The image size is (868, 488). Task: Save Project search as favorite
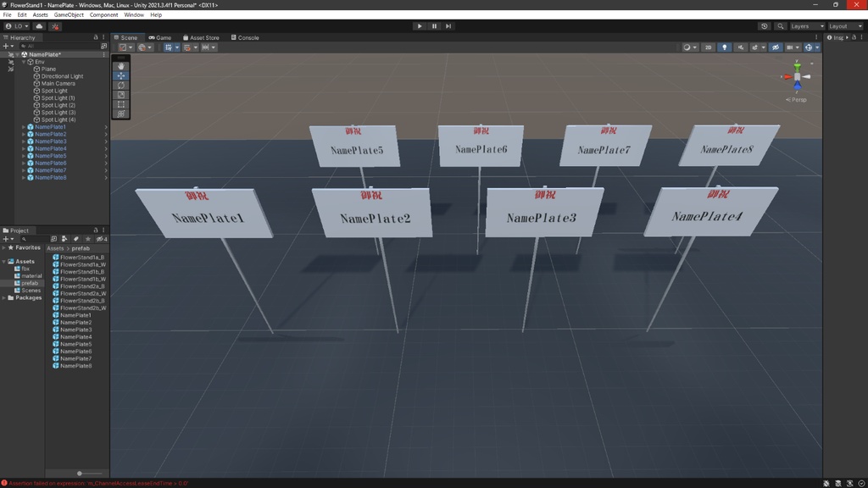88,239
